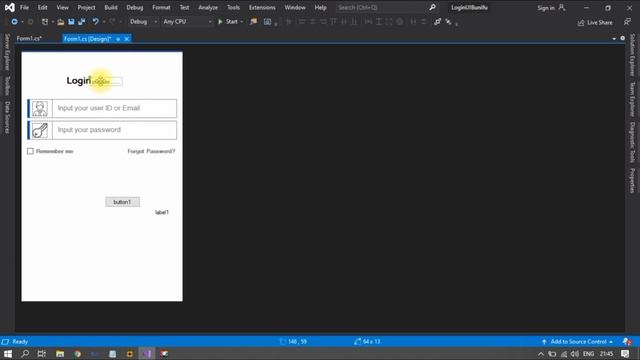This screenshot has width=640, height=360.
Task: Expand Add to Source Control dropdown
Action: 611,342
